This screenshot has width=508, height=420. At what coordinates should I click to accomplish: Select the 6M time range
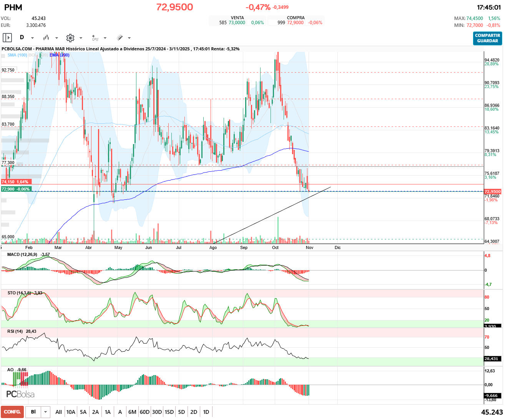(132, 412)
